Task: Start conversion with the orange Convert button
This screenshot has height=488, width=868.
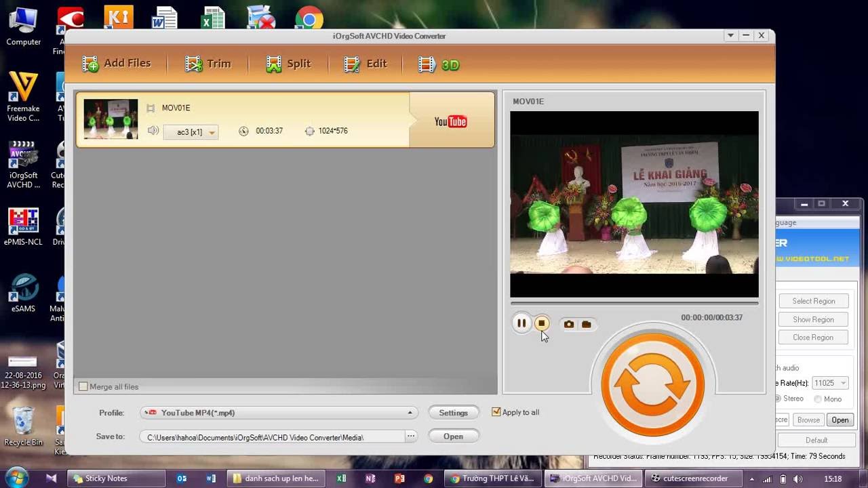Action: (652, 384)
